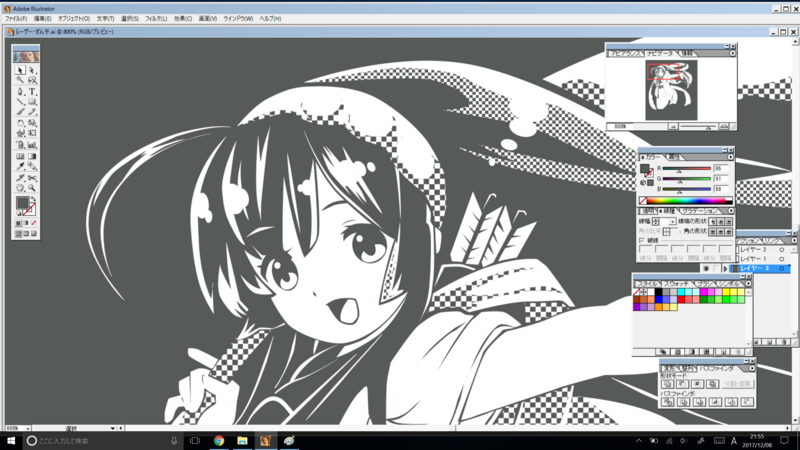
Task: Switch to full screen mode button in toolbox
Action: click(34, 234)
